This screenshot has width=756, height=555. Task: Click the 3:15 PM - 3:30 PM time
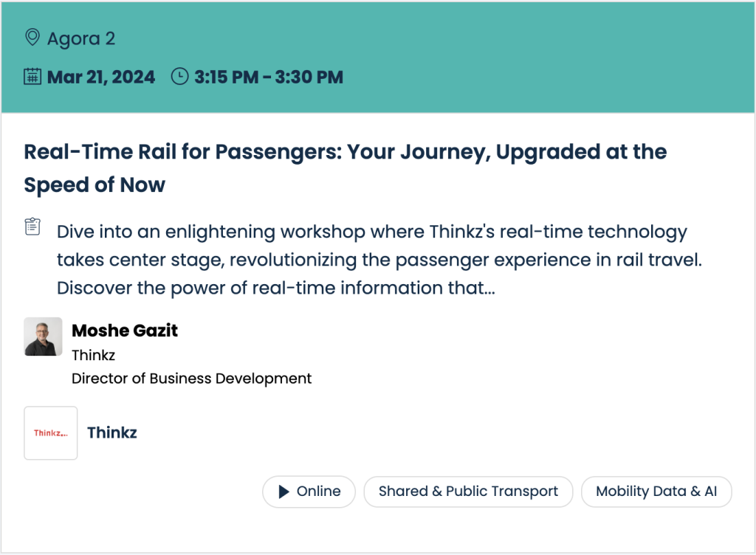click(269, 77)
